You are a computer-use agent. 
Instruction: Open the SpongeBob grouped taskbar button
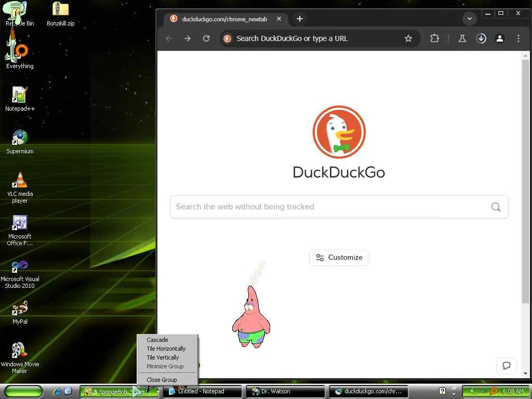point(119,392)
